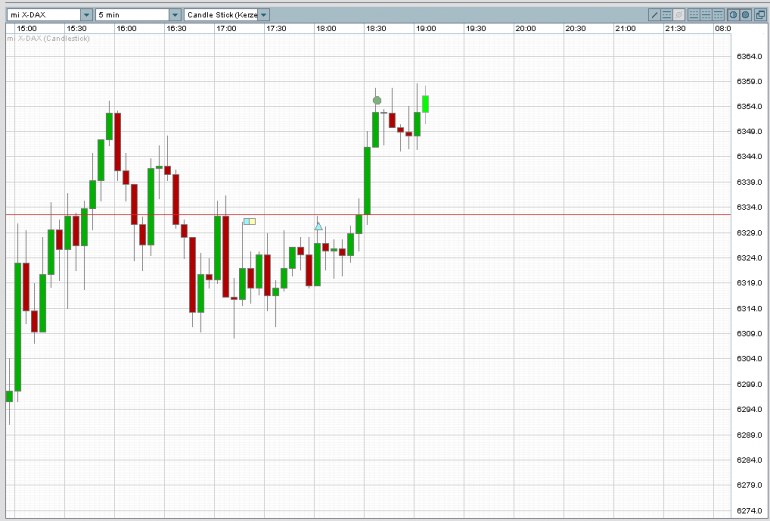
Task: Click the cyan triangle marker on chart
Action: pos(318,226)
